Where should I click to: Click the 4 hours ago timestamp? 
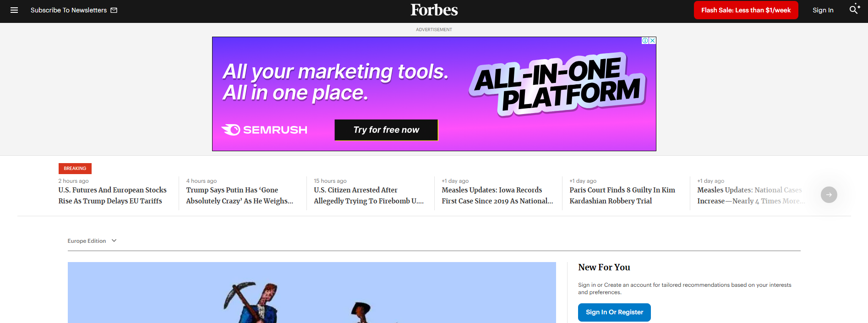(x=202, y=181)
